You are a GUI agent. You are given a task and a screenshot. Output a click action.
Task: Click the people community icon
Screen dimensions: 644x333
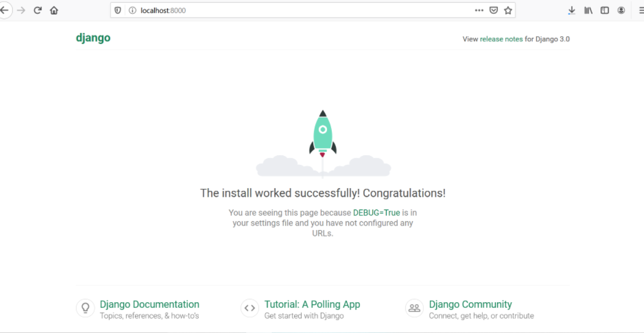414,308
